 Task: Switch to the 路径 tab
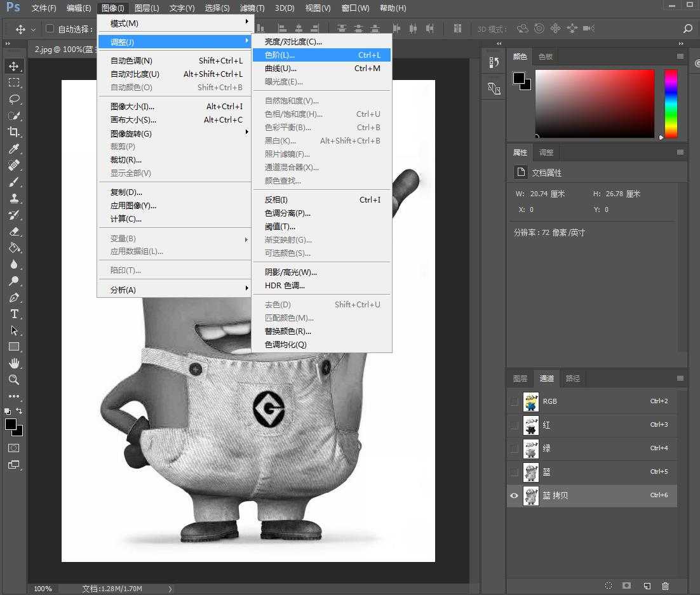(x=573, y=378)
